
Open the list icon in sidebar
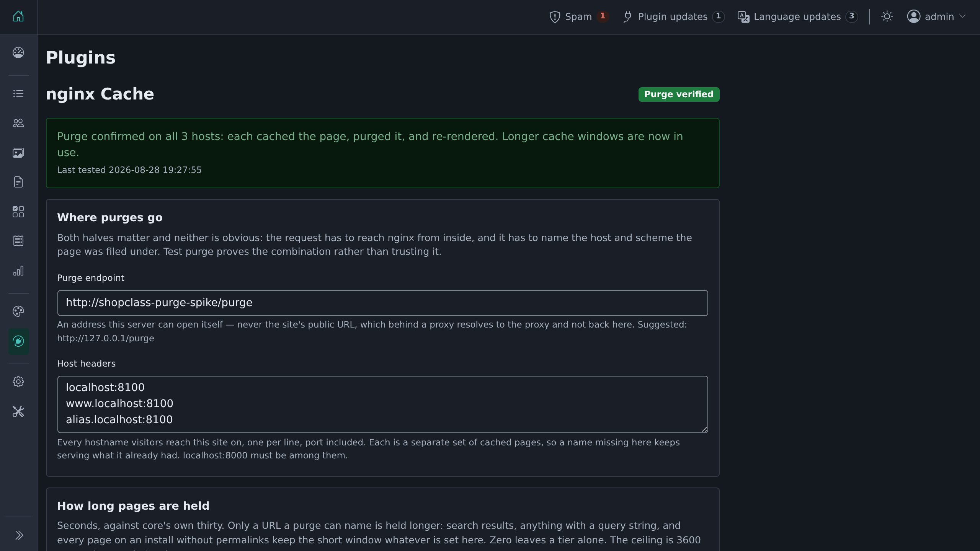(18, 94)
